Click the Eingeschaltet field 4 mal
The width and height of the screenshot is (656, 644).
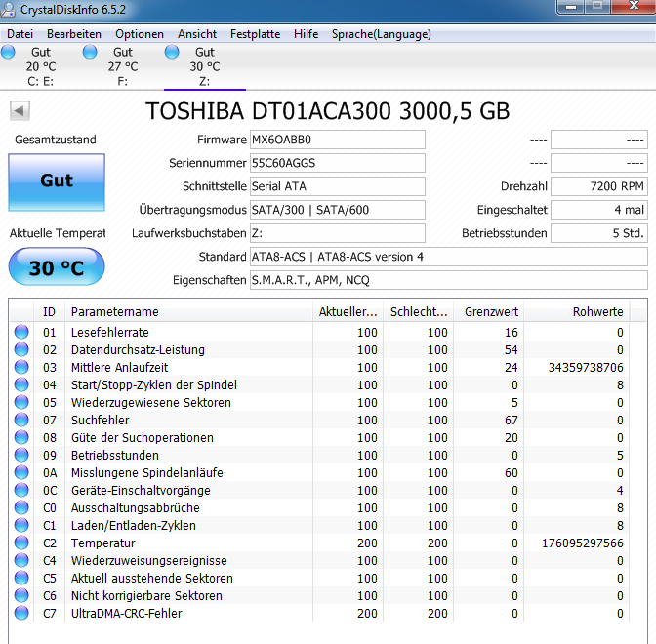pyautogui.click(x=599, y=210)
